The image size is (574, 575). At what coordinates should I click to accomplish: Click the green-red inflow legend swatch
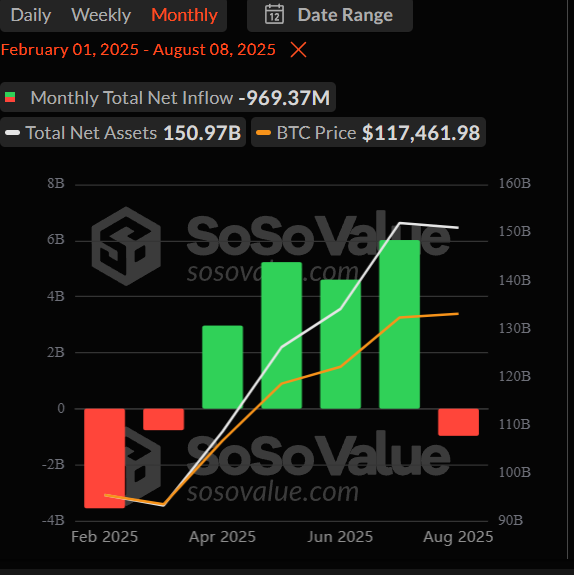10,98
